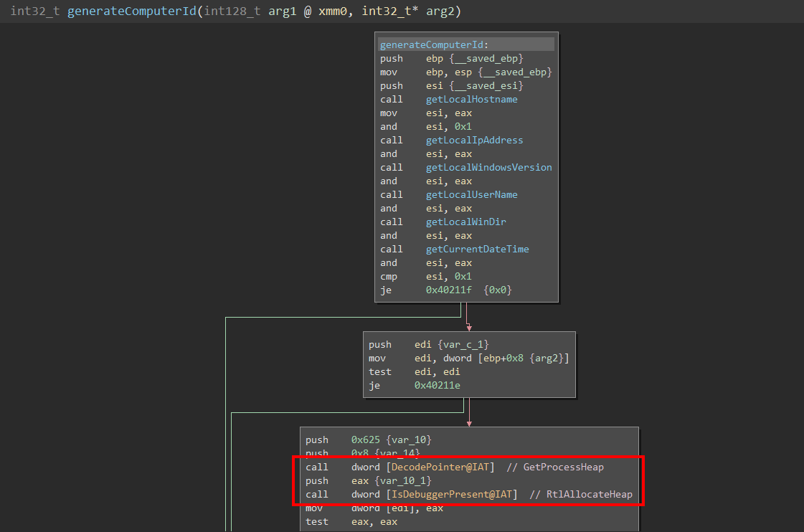Follow the getLocalHostname call
This screenshot has width=804, height=532.
pyautogui.click(x=472, y=100)
